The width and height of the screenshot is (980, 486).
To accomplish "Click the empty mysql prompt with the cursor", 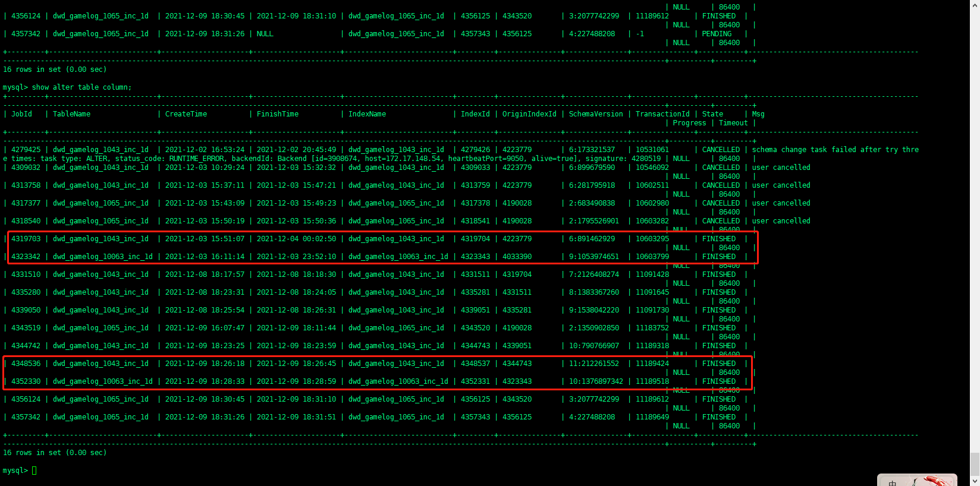I will 20,471.
